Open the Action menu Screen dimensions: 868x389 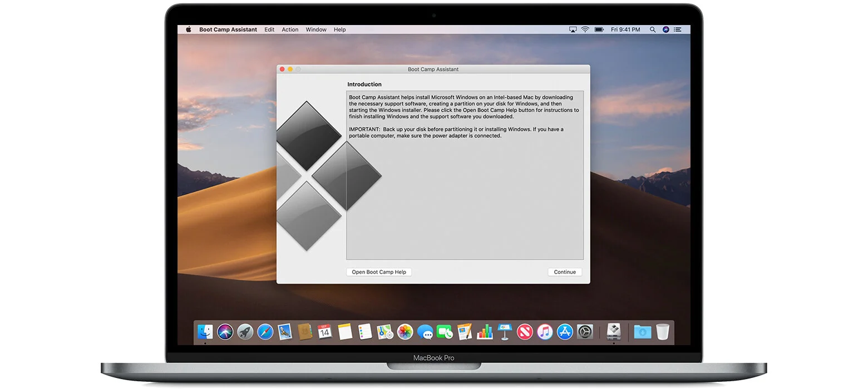click(290, 29)
